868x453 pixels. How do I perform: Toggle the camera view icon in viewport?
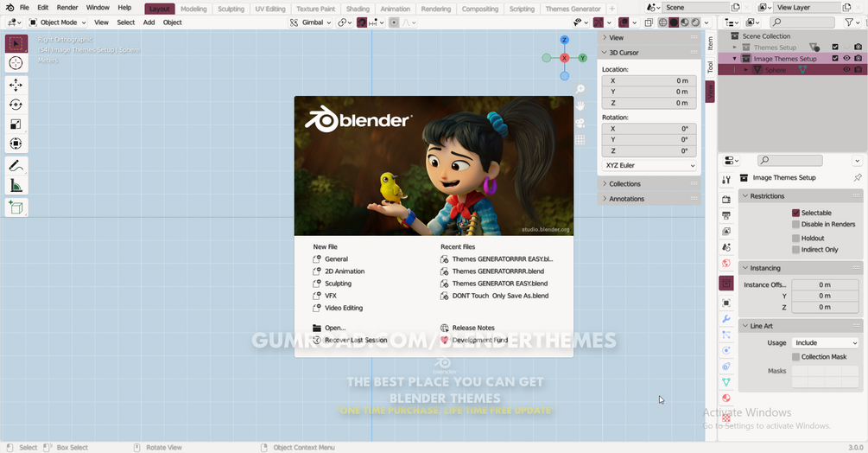point(580,123)
